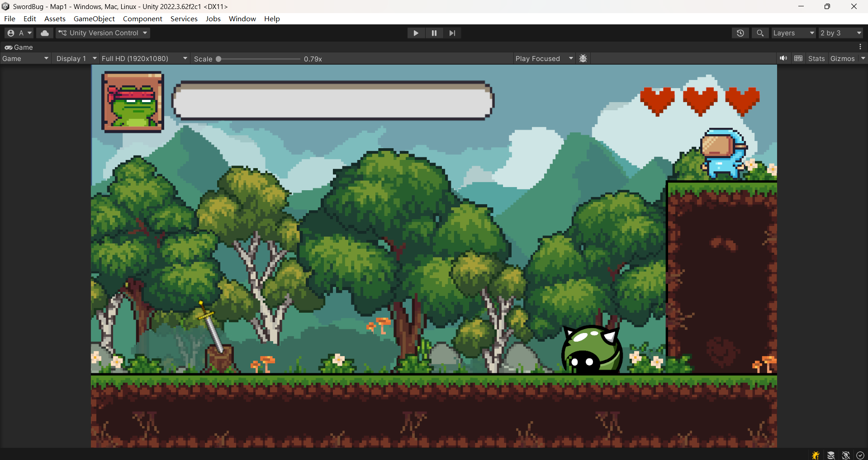Click the blue character in game view
The height and width of the screenshot is (460, 868).
tap(723, 154)
